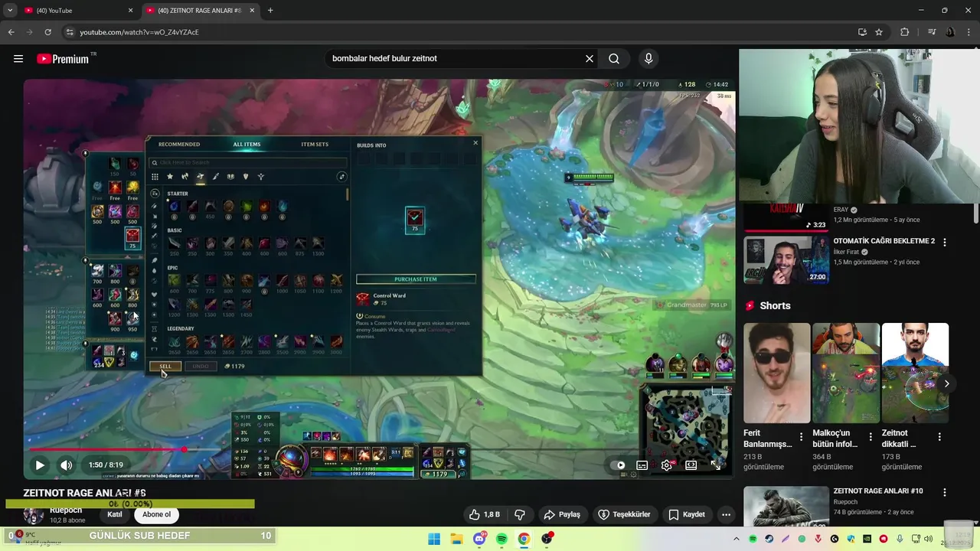The height and width of the screenshot is (551, 980).
Task: Expand the tab search dropdown
Action: click(10, 11)
